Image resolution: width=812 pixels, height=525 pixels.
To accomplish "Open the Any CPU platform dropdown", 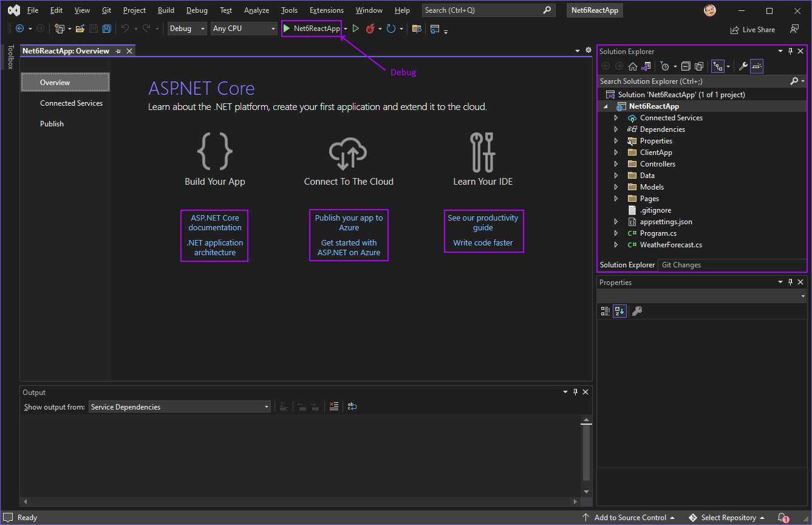I will click(x=244, y=29).
